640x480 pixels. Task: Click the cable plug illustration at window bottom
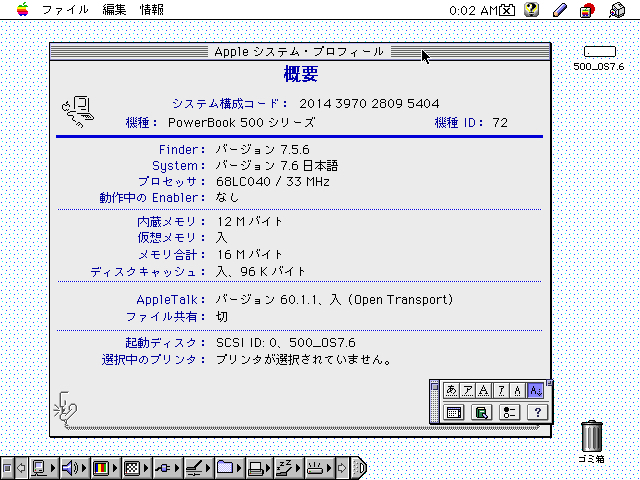pyautogui.click(x=64, y=411)
